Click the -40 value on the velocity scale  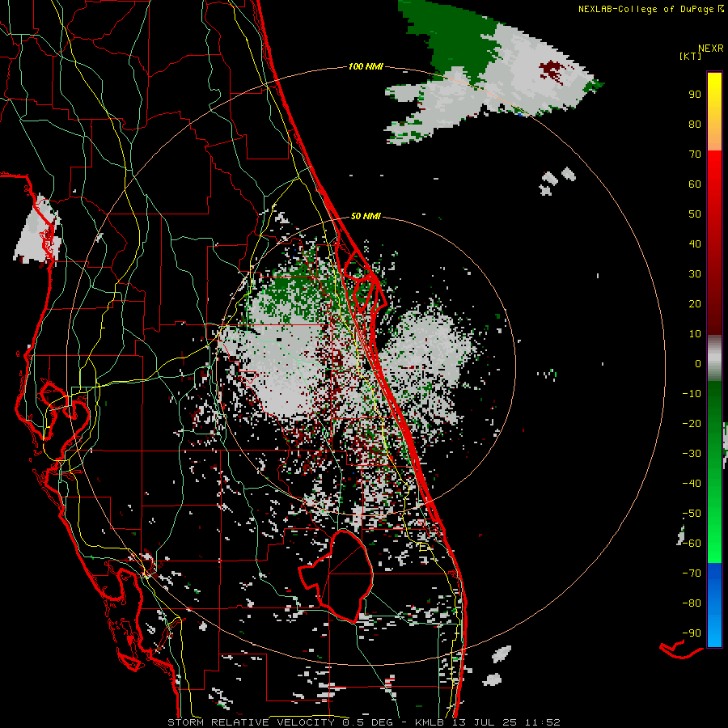(692, 484)
